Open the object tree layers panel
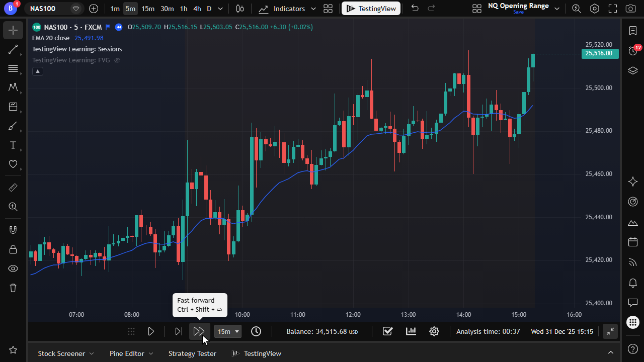This screenshot has height=362, width=644. (x=633, y=70)
